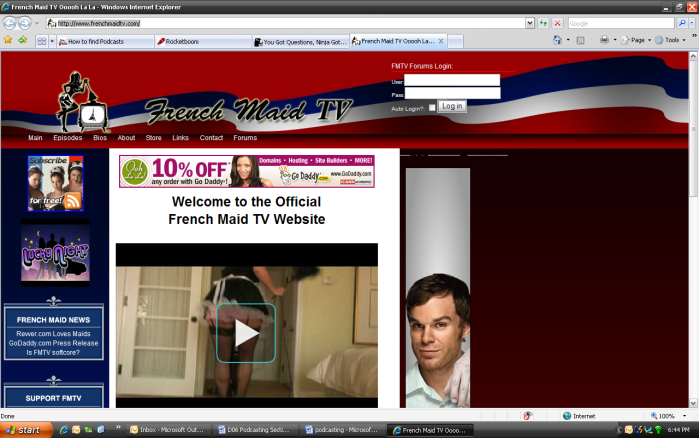699x438 pixels.
Task: Open the Is FMTV softcore? link
Action: [53, 352]
